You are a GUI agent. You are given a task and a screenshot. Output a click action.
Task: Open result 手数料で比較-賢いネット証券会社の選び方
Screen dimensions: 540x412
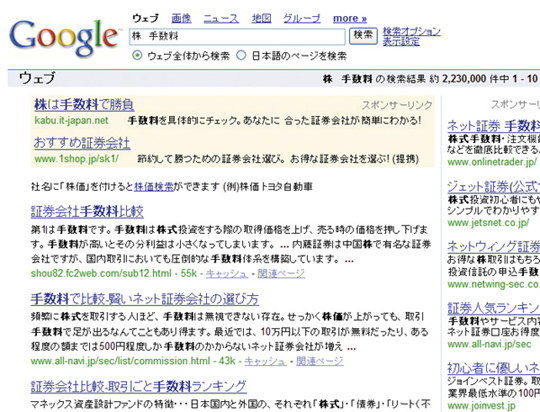point(145,299)
